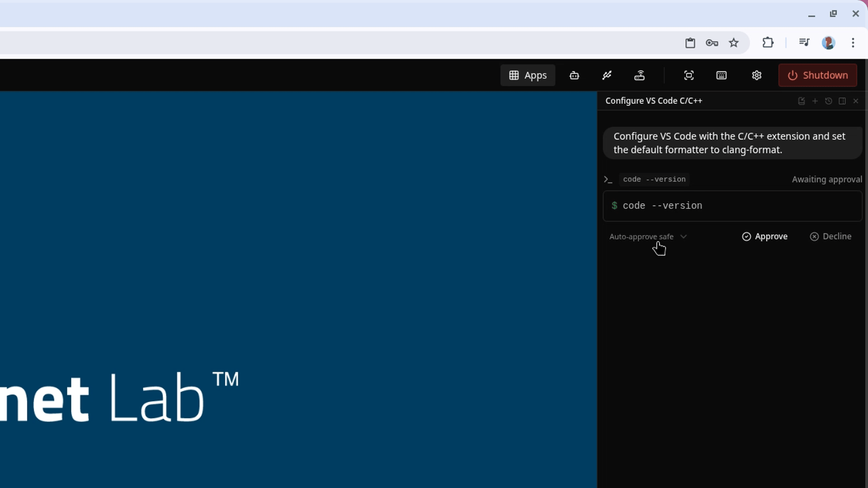The height and width of the screenshot is (488, 868).
Task: Start new chat with plus icon
Action: [x=815, y=101]
